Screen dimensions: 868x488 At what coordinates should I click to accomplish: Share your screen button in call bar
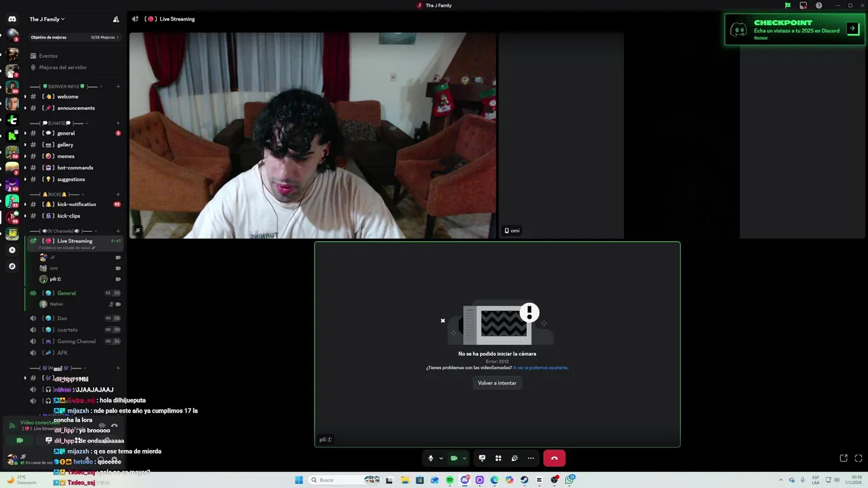tap(482, 458)
